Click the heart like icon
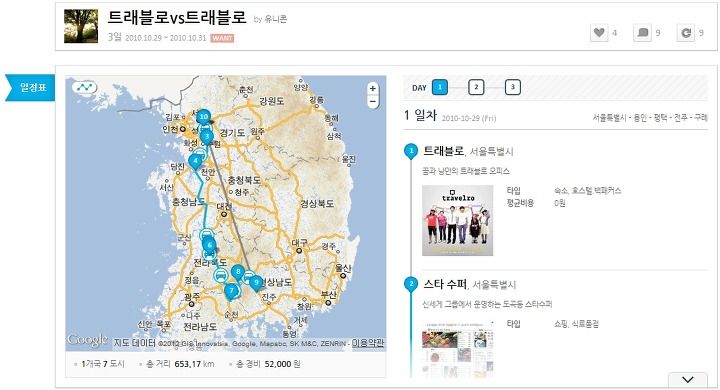This screenshot has width=720, height=390. pyautogui.click(x=599, y=33)
